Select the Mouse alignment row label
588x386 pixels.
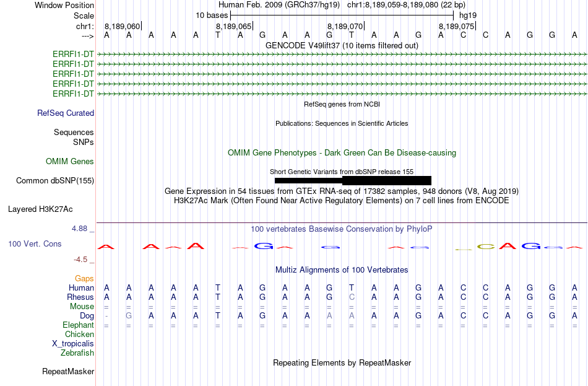pyautogui.click(x=82, y=307)
